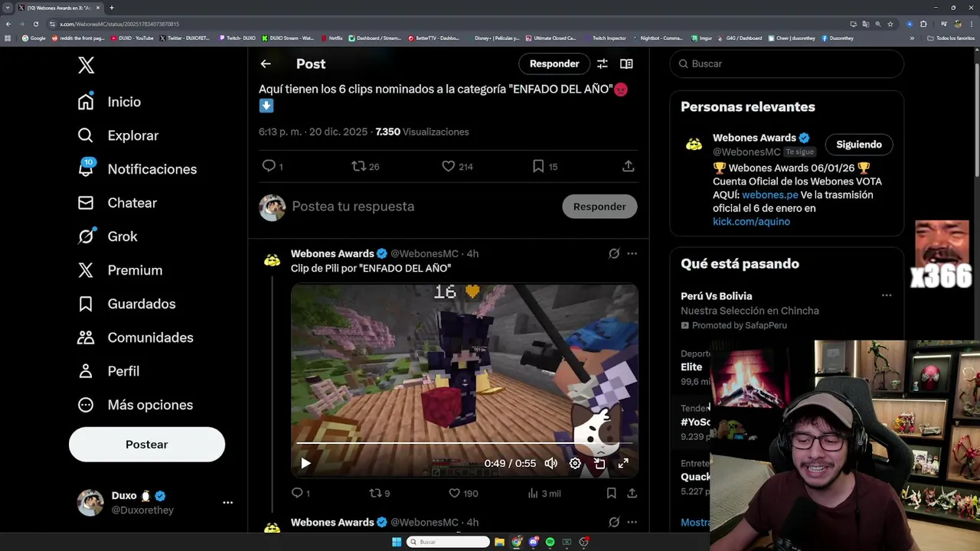Open 7.350 Visualizaciones count

[x=422, y=132]
